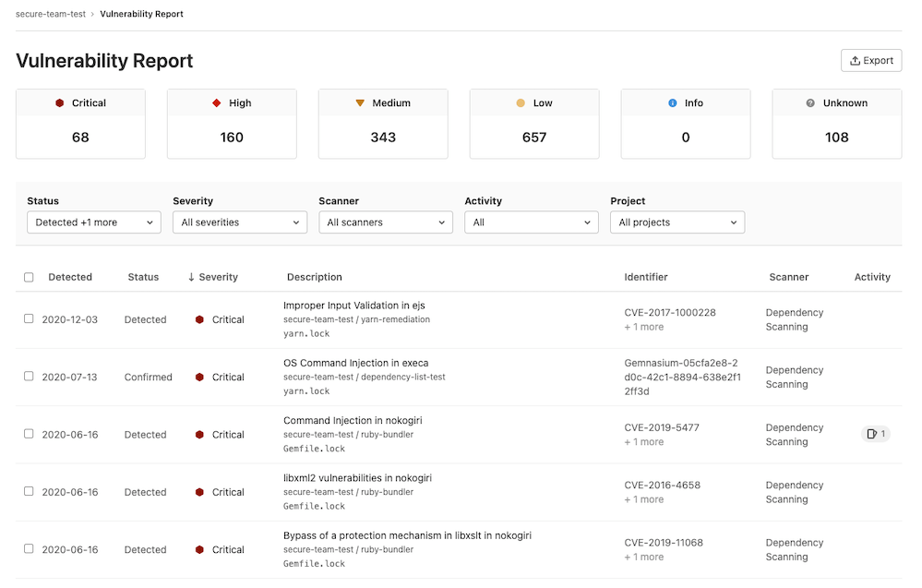Click the Unknown severity question icon
Viewport: 922px width, 588px height.
(811, 103)
